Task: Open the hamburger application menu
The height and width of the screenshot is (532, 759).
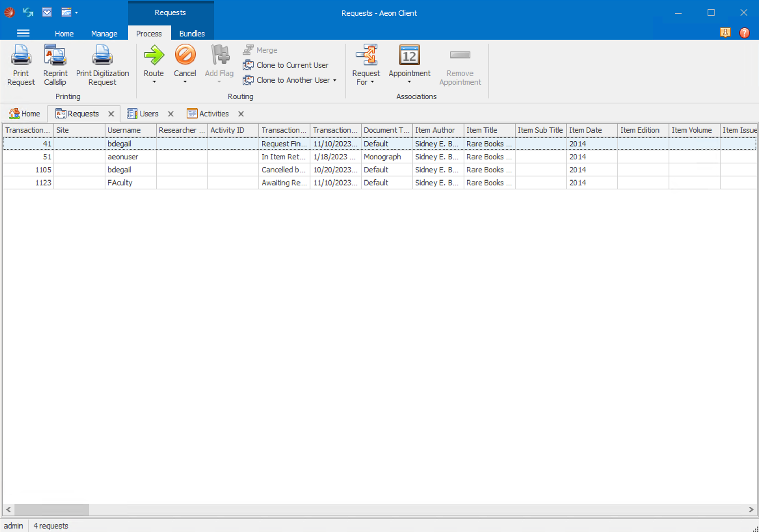Action: coord(23,33)
